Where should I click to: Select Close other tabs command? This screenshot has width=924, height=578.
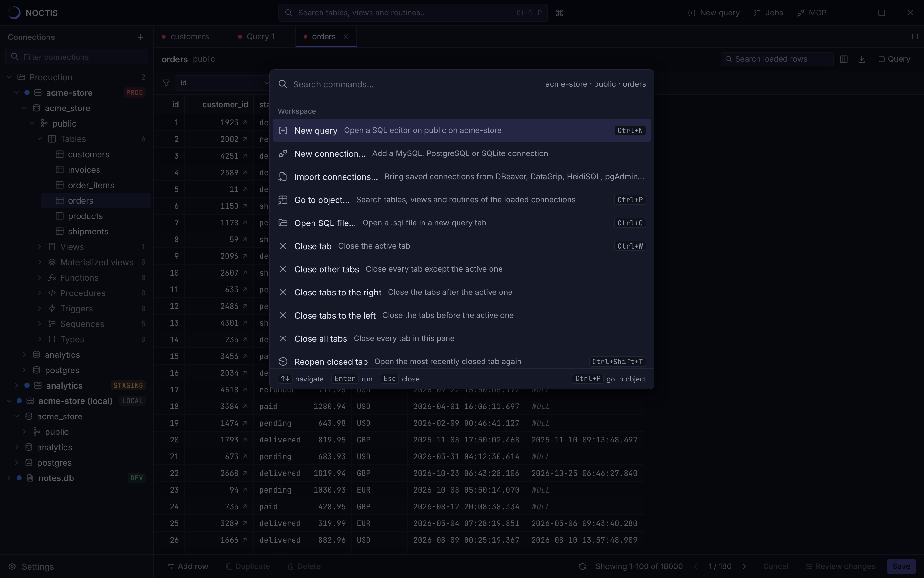462,269
